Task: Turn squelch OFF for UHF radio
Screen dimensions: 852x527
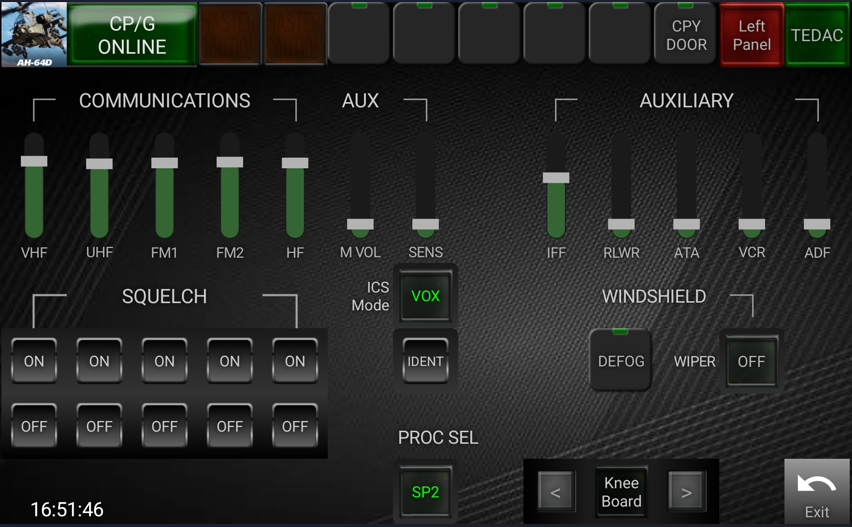Action: coord(99,426)
